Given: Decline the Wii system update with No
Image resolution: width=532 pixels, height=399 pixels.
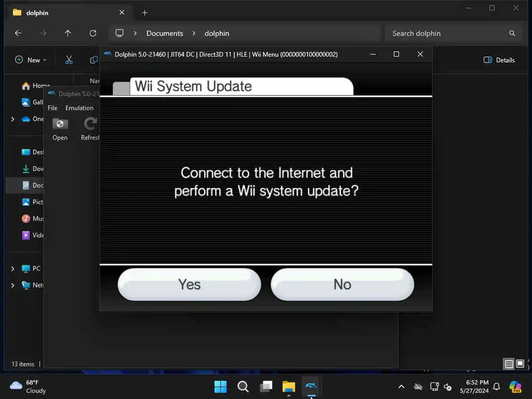Looking at the screenshot, I should click(x=342, y=284).
